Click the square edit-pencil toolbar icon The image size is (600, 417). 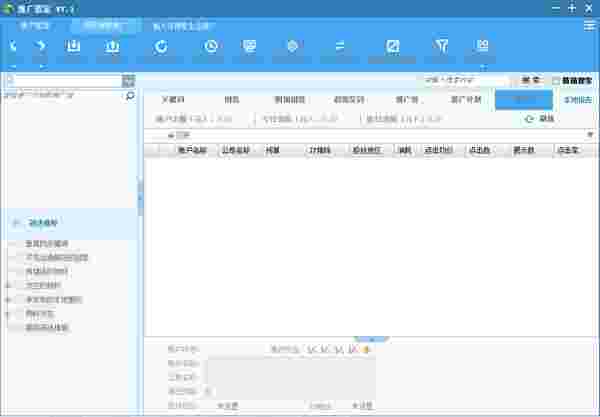point(393,46)
